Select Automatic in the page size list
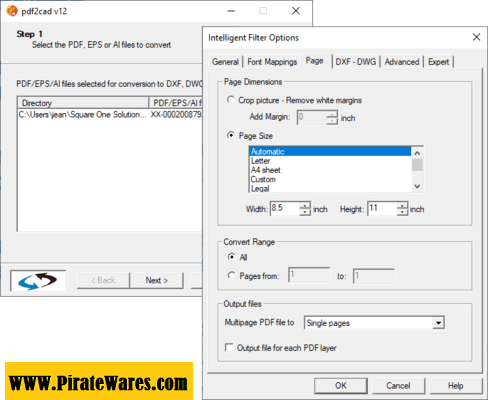This screenshot has width=488, height=400. tap(330, 152)
